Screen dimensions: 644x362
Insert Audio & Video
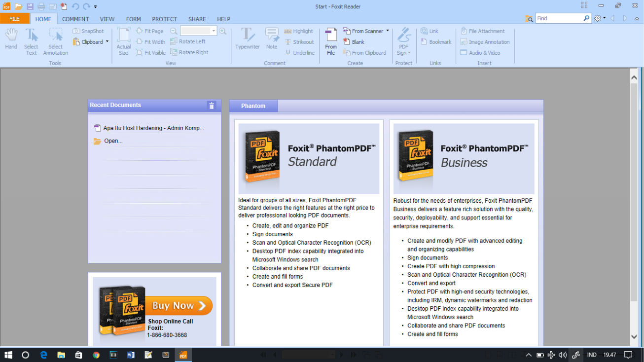point(480,53)
